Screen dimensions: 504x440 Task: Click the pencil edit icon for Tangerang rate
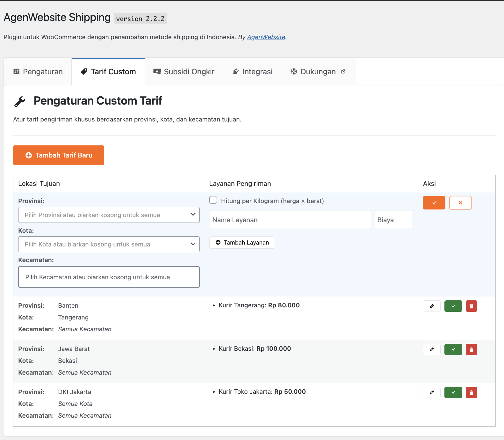coord(431,306)
